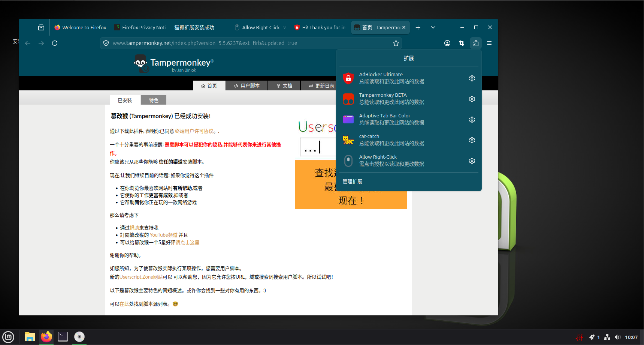This screenshot has height=345, width=644.
Task: Open the network tray icon
Action: (607, 337)
